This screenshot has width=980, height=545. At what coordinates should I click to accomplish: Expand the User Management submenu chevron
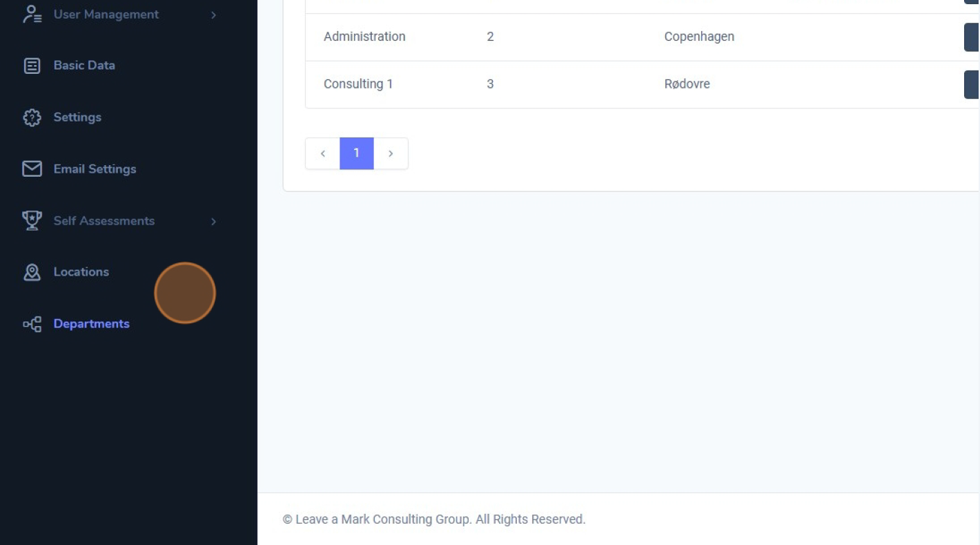click(x=213, y=15)
